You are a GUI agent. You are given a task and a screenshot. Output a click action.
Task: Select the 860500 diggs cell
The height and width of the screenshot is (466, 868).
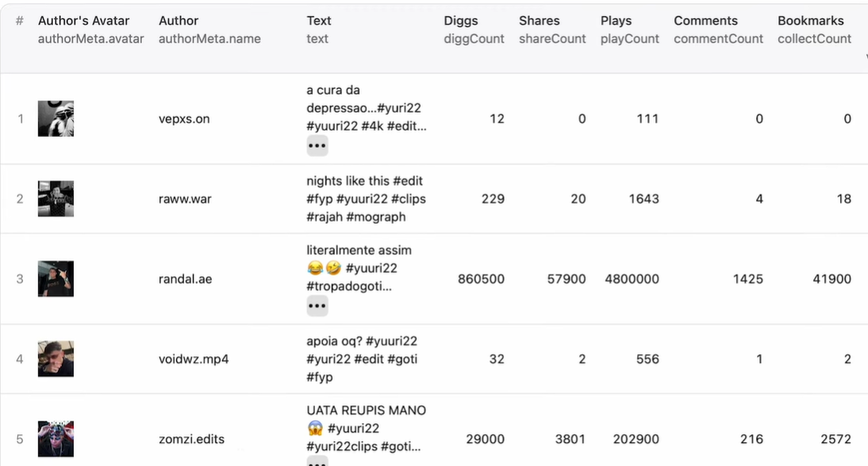tap(481, 279)
